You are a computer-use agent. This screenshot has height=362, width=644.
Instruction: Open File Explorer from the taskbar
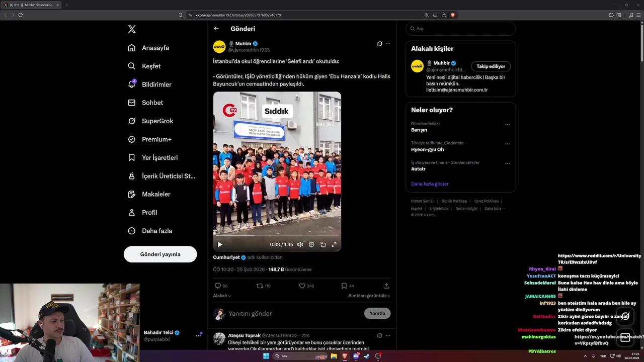[x=334, y=356]
